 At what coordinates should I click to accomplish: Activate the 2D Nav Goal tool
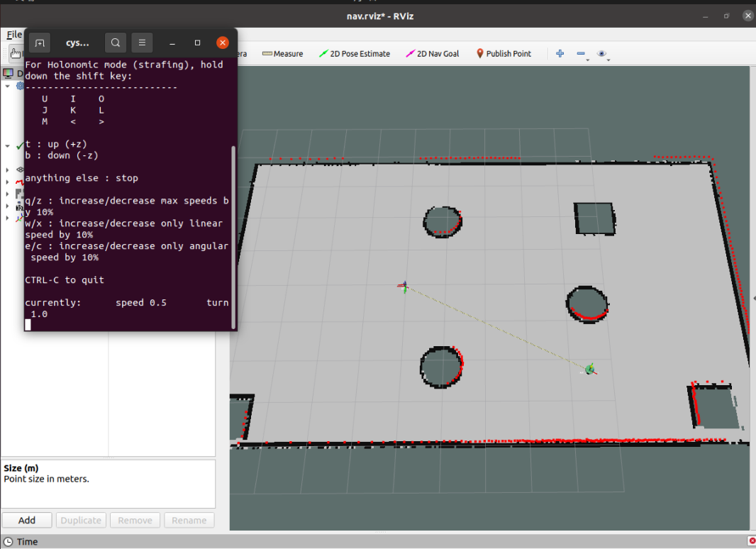(433, 53)
